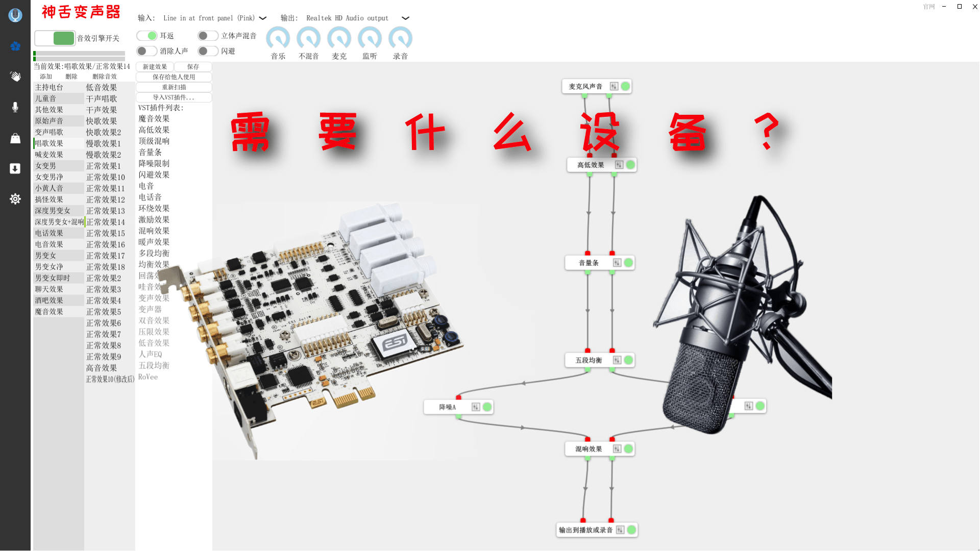
Task: Open the clapping hands sidebar page
Action: click(x=15, y=77)
